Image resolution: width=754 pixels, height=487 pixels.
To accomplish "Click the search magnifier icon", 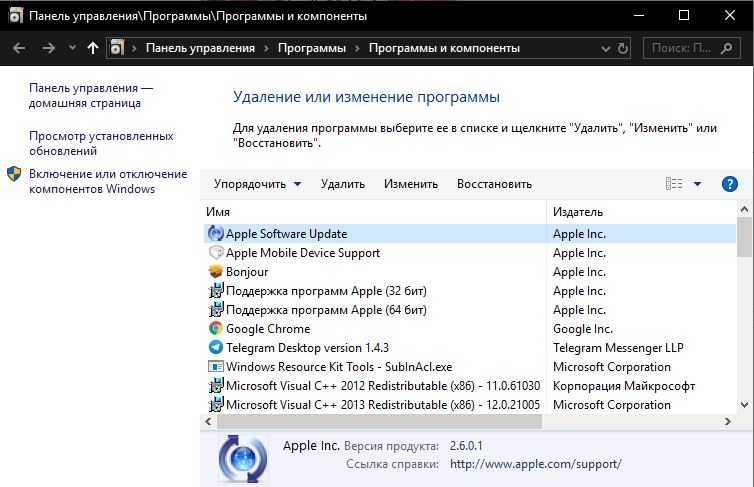I will [x=727, y=48].
